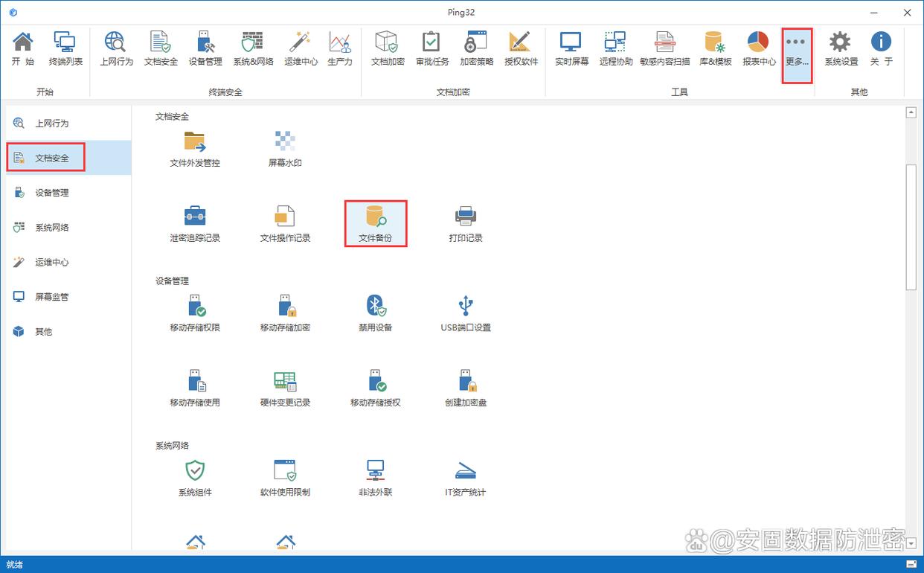
Task: Open 泄密追踪记录 leak tracking records
Action: 195,223
